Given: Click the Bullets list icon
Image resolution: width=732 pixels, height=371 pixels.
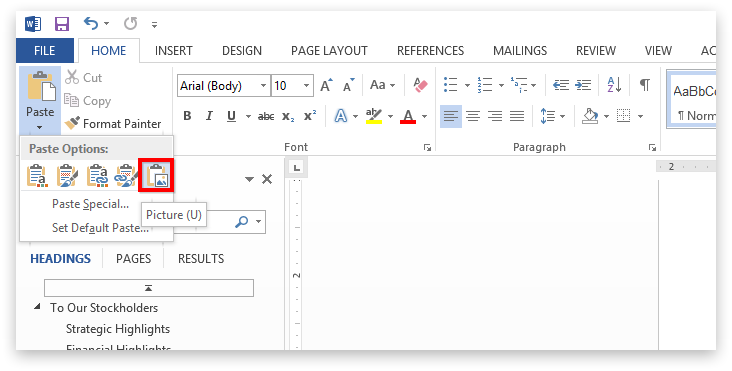Looking at the screenshot, I should pos(450,85).
